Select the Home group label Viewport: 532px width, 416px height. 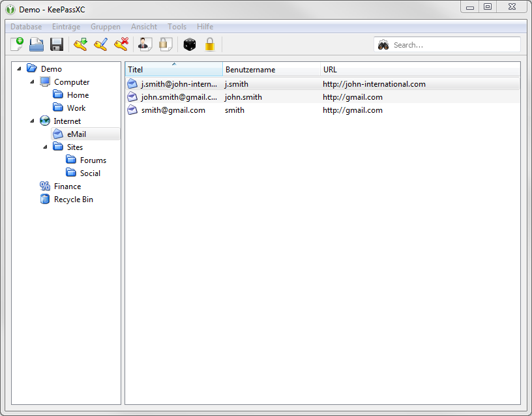click(x=78, y=95)
